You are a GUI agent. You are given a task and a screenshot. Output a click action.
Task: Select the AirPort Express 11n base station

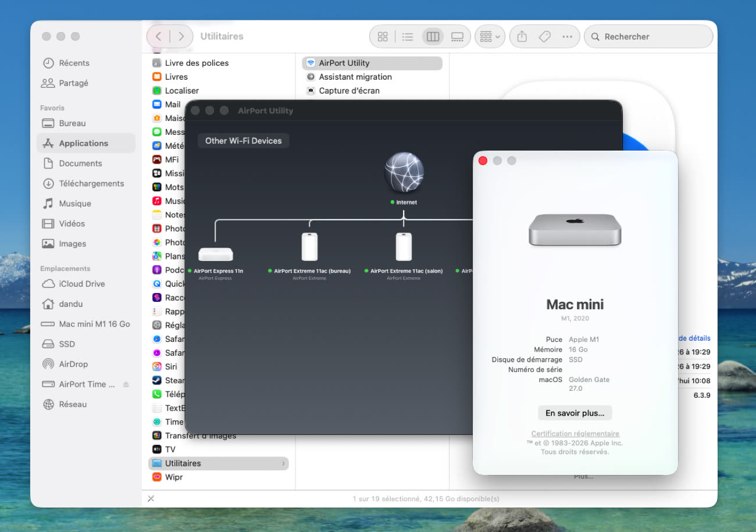click(215, 254)
